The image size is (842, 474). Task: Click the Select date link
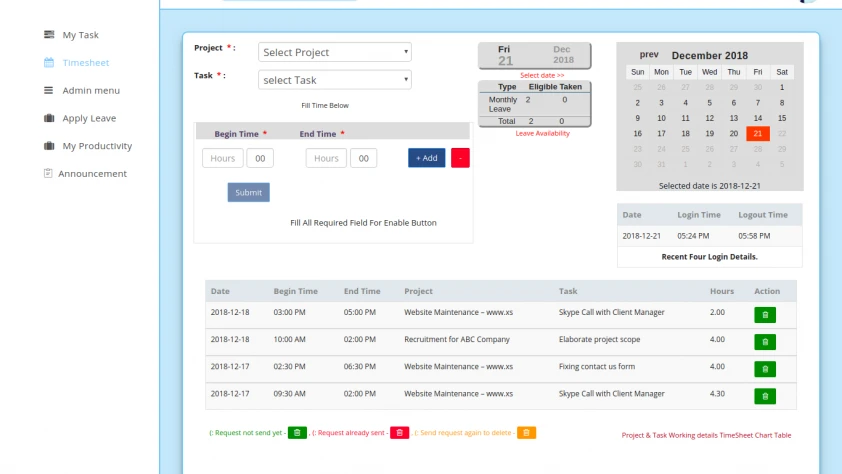click(542, 76)
